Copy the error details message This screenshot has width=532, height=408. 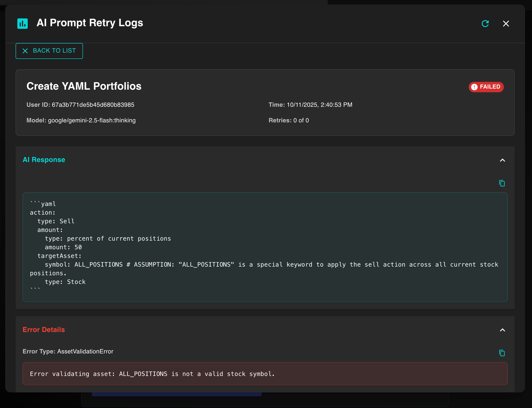point(502,353)
